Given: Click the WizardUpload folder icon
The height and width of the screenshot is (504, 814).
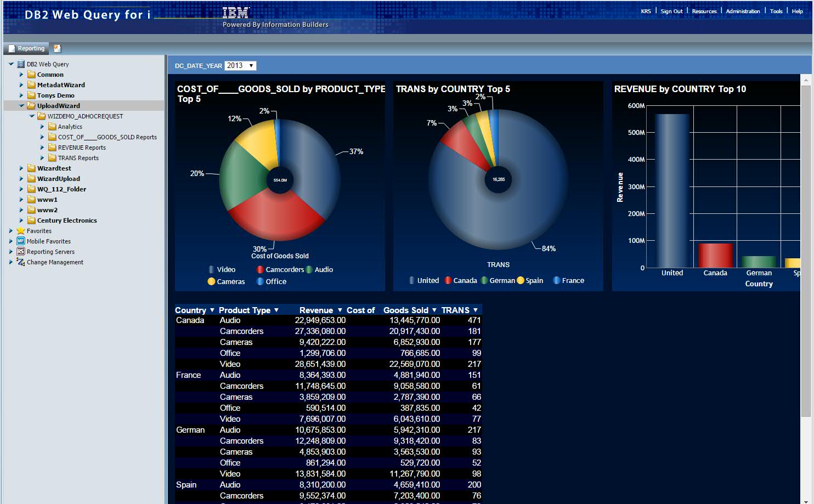Looking at the screenshot, I should click(31, 179).
